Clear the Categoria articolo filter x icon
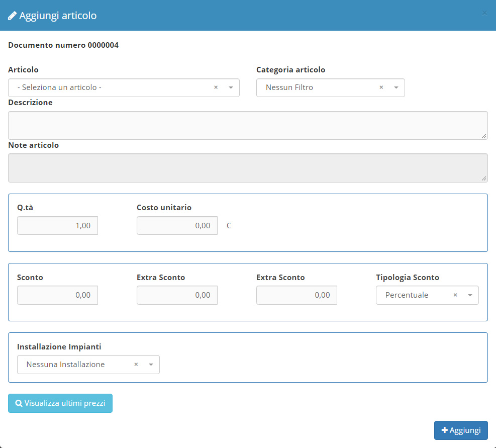This screenshot has width=496, height=448. click(381, 87)
